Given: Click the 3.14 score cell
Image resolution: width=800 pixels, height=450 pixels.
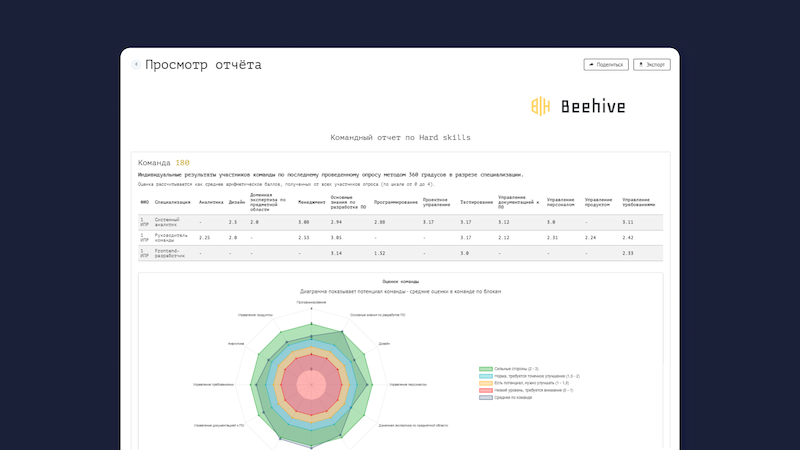Looking at the screenshot, I should [336, 253].
